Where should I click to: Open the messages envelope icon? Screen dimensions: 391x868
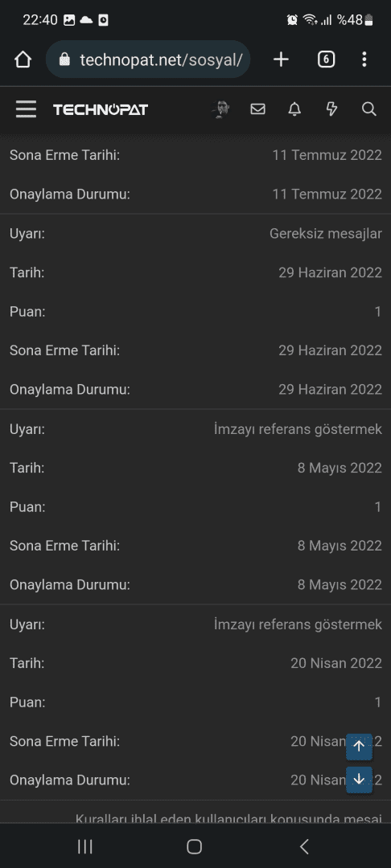[257, 109]
